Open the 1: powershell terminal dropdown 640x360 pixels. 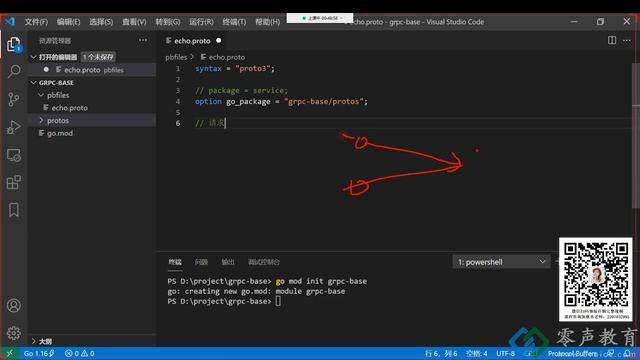(502, 262)
